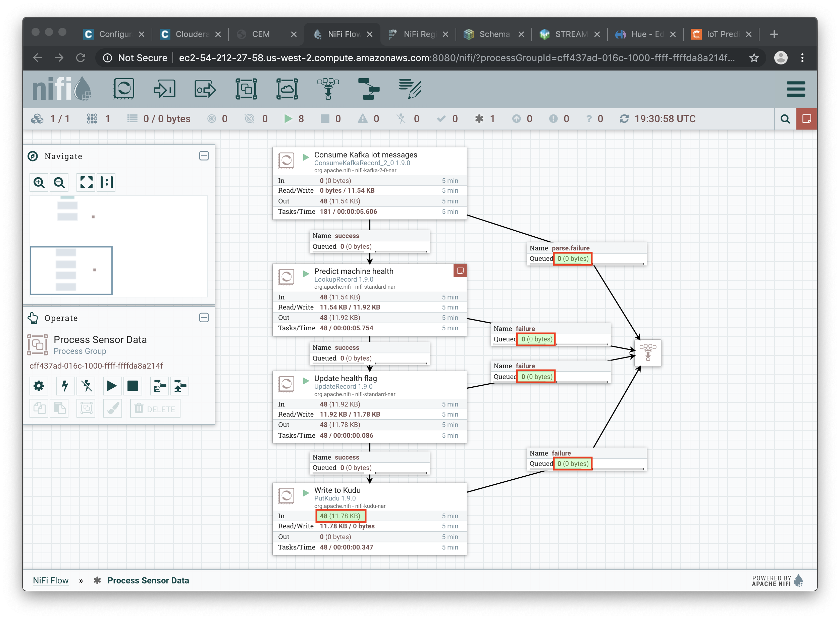
Task: Start the flow using Operate play button
Action: pos(112,386)
